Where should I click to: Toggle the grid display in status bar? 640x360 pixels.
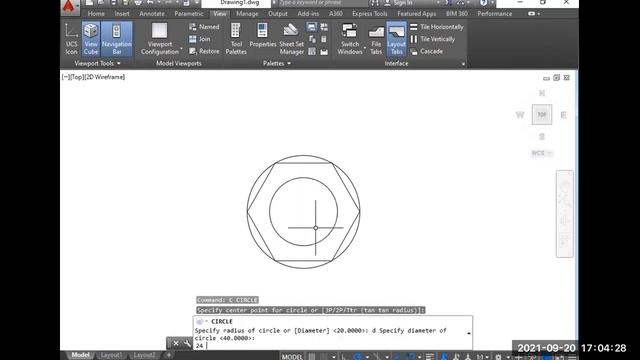pyautogui.click(x=311, y=357)
